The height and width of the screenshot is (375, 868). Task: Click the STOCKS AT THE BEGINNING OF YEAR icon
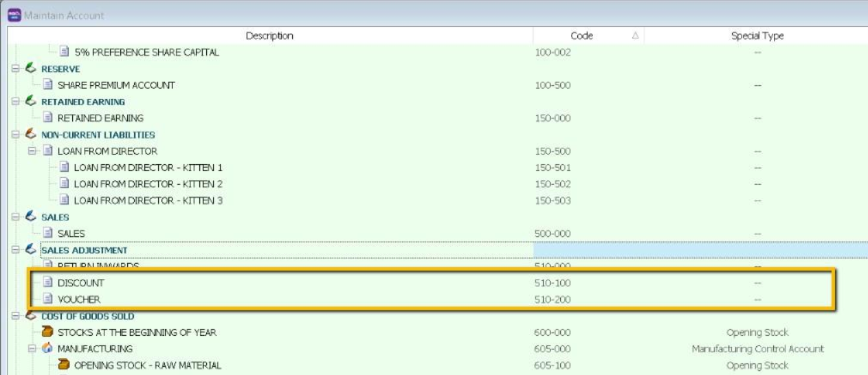pos(47,332)
